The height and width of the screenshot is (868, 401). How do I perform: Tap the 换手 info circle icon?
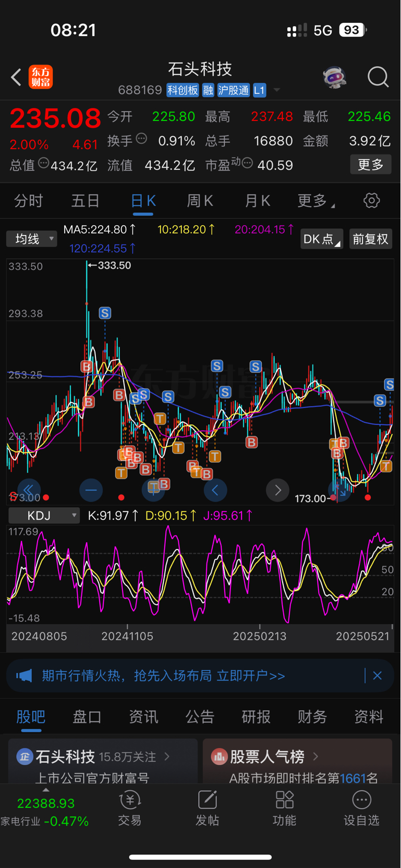coord(141,139)
